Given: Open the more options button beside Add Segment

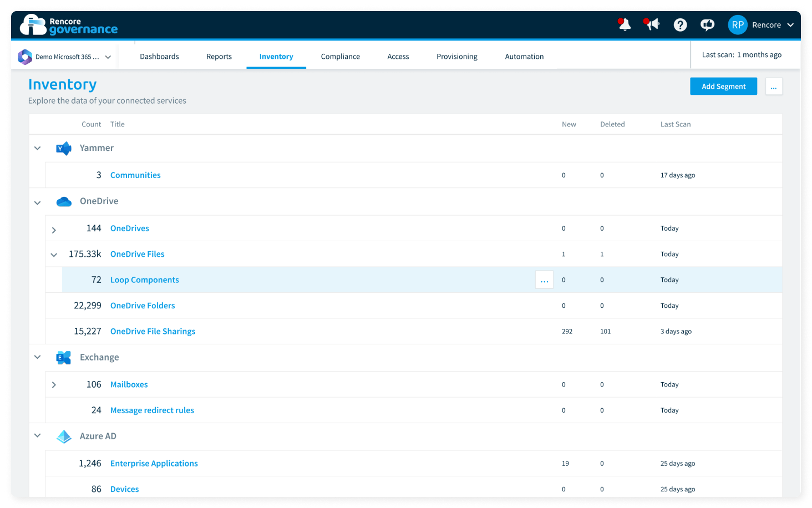Looking at the screenshot, I should pos(774,87).
